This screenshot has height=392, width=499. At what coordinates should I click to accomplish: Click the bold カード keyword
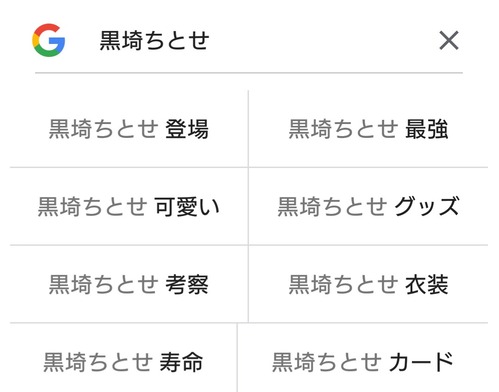pos(421,362)
